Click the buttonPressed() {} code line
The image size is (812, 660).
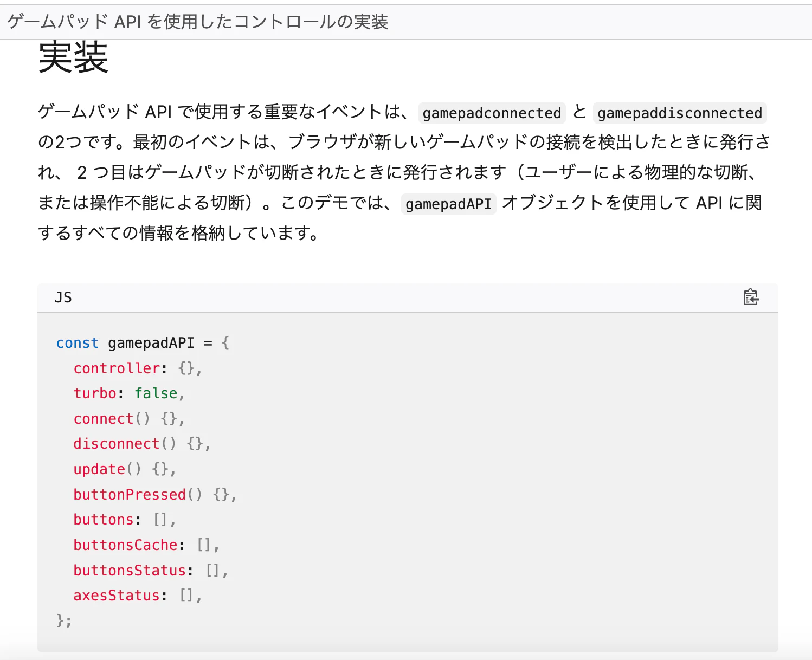[x=155, y=495]
